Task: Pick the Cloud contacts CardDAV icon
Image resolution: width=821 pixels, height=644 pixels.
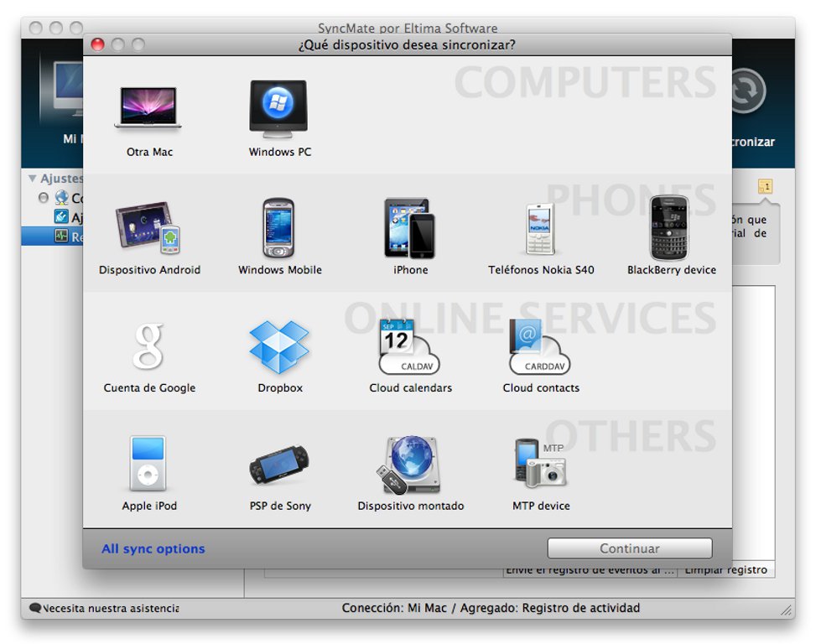Action: [540, 346]
